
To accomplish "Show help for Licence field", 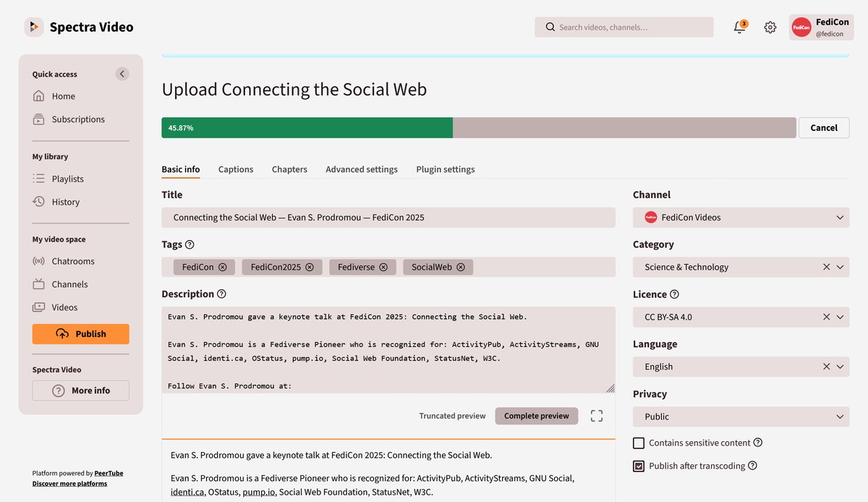I will [674, 294].
